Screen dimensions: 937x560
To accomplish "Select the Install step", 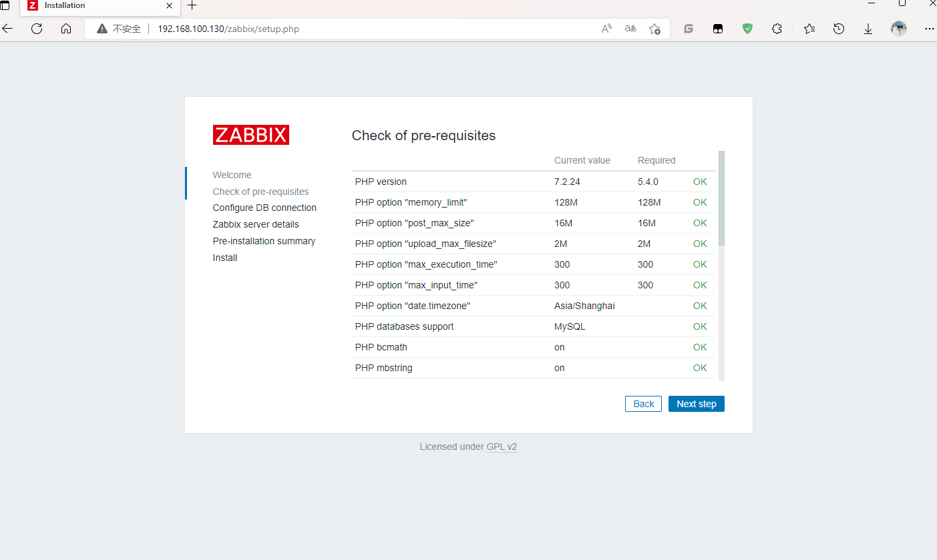I will tap(225, 258).
